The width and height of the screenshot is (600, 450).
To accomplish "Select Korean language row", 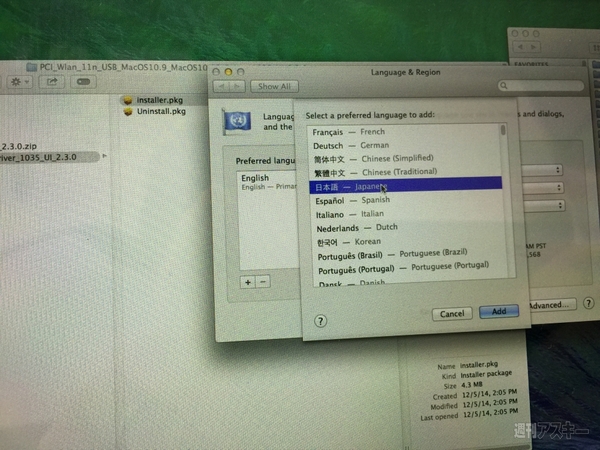I will tap(408, 242).
